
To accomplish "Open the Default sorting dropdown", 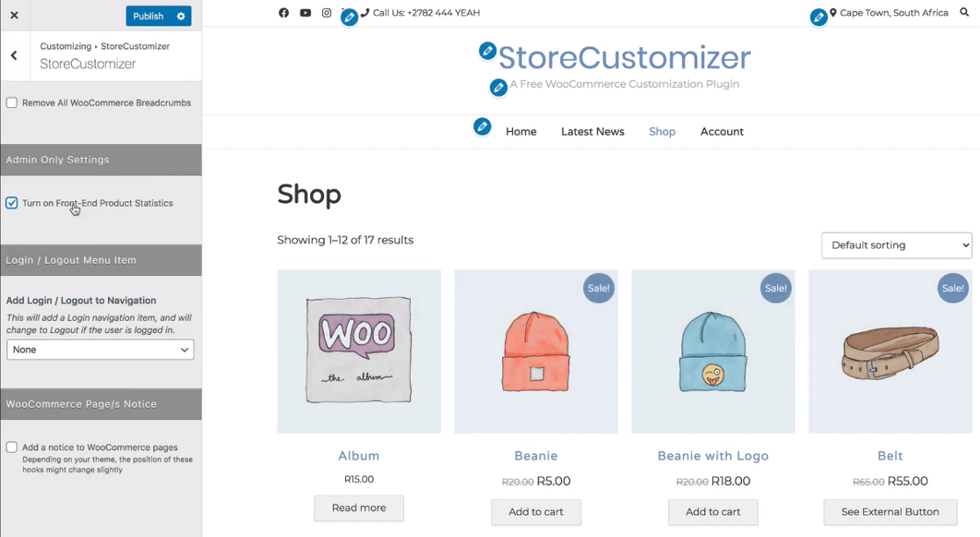I will [896, 245].
